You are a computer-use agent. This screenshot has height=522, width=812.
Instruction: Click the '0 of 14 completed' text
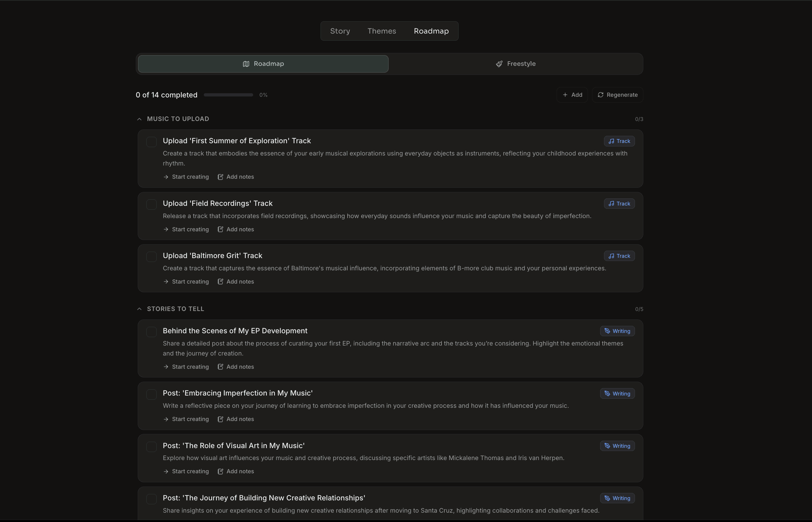[x=167, y=95]
